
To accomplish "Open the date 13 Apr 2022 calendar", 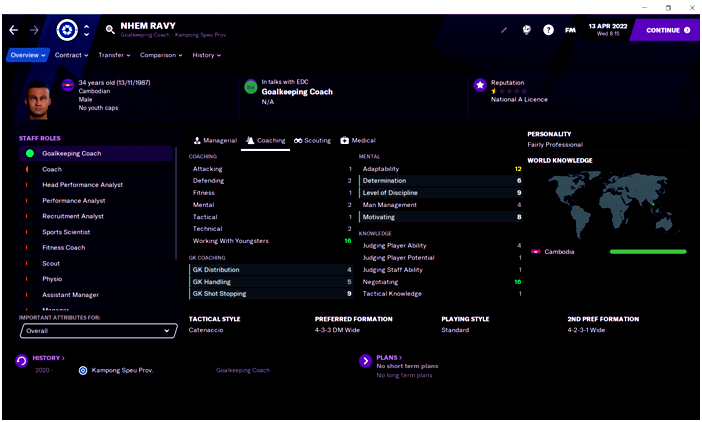I will (608, 29).
